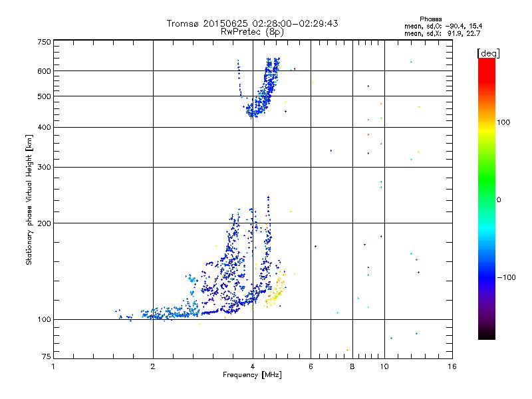Screen dimensions: 532x399
Task: Click the y-axis tick label '400'
Action: click(x=45, y=128)
